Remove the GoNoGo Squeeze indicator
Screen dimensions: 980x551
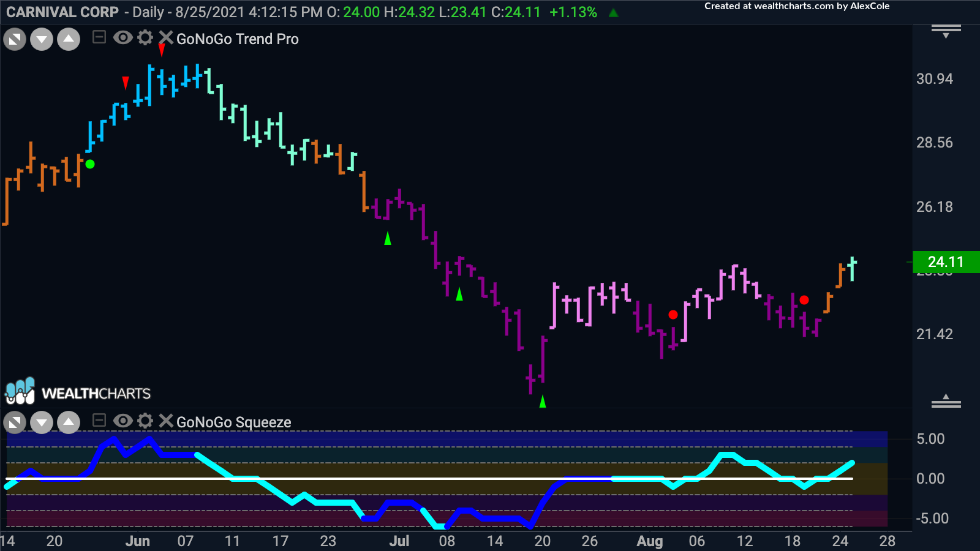[x=165, y=421]
